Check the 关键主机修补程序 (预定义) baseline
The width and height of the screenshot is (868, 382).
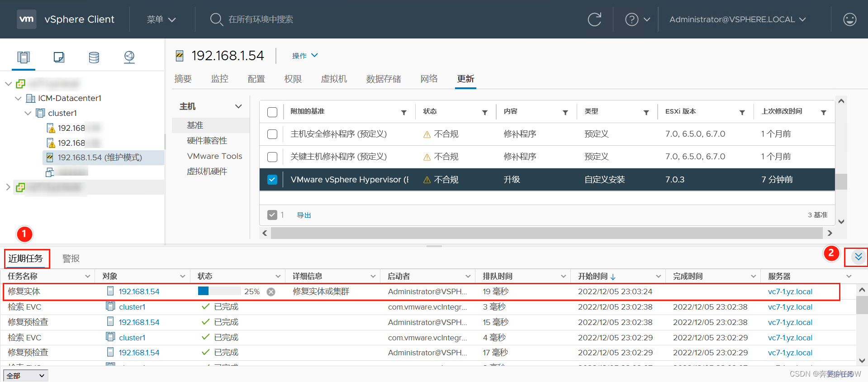coord(272,157)
